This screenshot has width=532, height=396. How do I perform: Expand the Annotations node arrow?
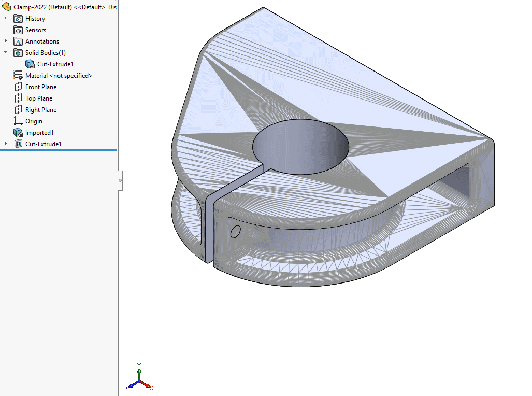click(6, 41)
